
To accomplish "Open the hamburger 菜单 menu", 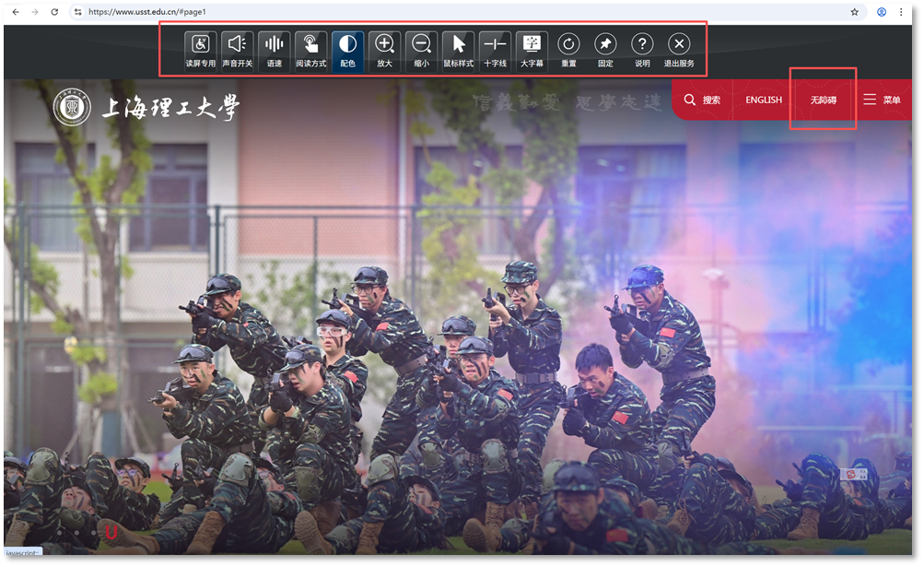I will (x=882, y=100).
